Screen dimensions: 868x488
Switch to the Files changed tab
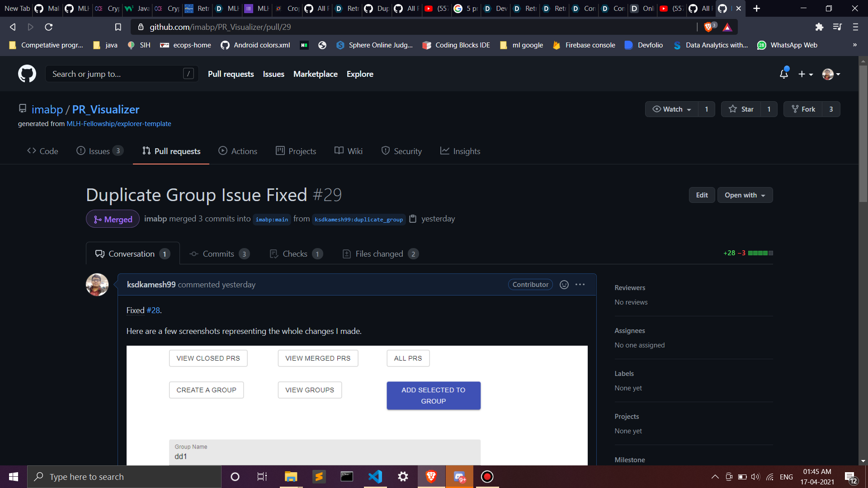[x=379, y=254]
